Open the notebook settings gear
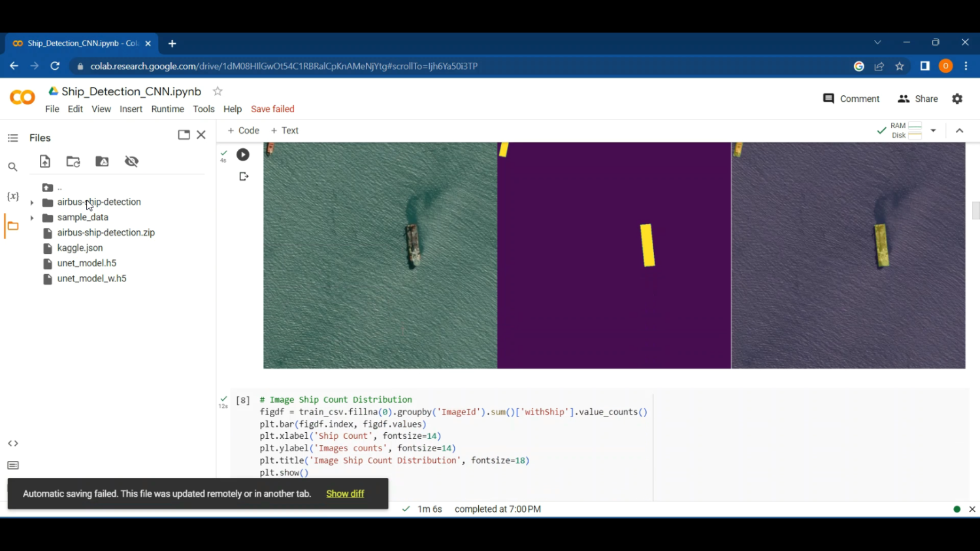 coord(957,99)
